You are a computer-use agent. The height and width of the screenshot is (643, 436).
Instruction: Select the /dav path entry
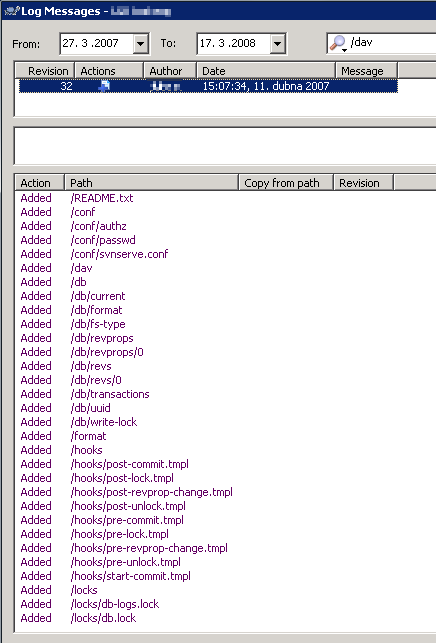[x=81, y=268]
